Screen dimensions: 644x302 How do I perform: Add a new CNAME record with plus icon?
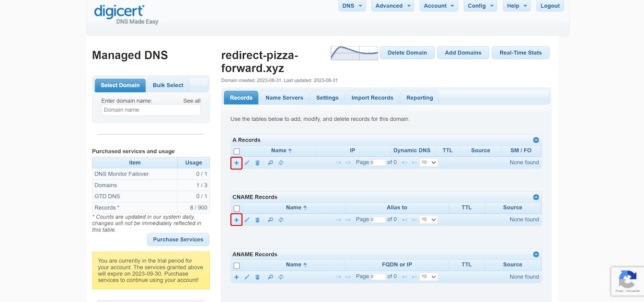coord(236,220)
